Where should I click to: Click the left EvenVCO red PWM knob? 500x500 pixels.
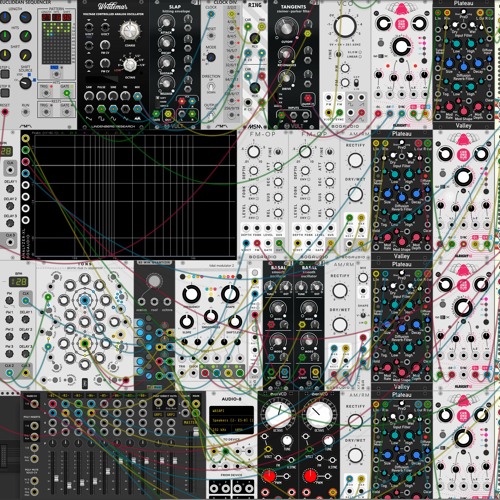(269, 476)
